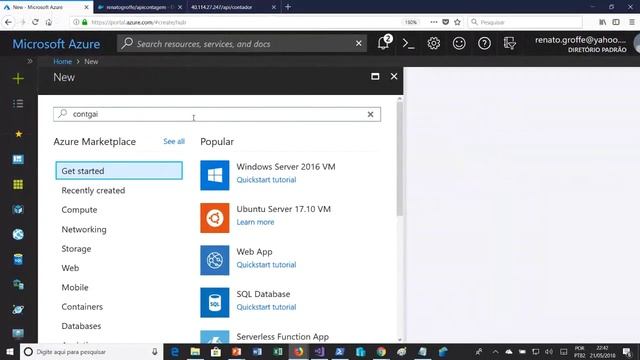Close the New blade
Image resolution: width=640 pixels, height=360 pixels.
coord(394,76)
